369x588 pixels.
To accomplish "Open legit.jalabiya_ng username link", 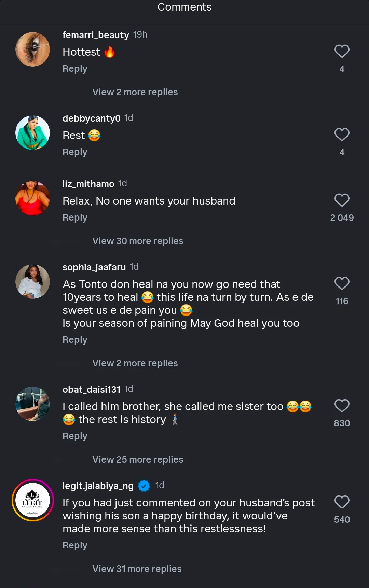I will coord(98,486).
